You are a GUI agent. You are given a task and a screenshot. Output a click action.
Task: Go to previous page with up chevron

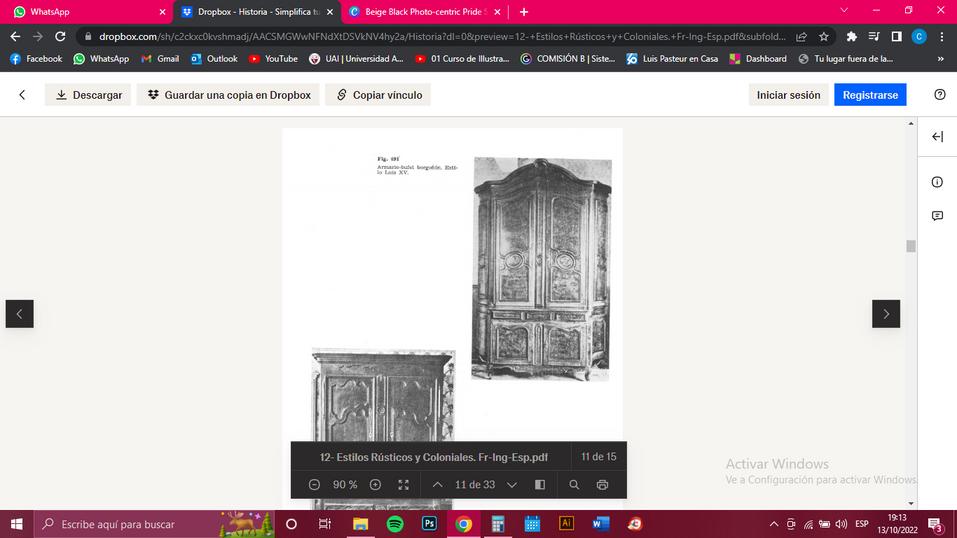[x=438, y=484]
